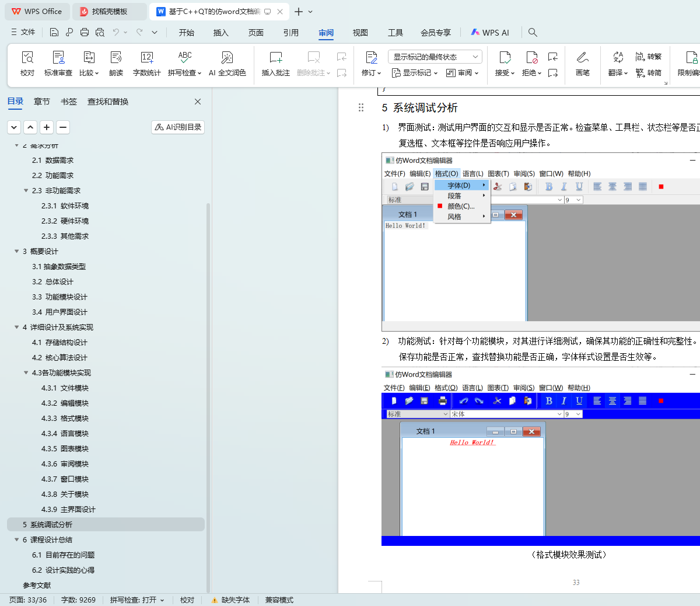700x606 pixels.
Task: Click AI识别目录 button
Action: (x=178, y=127)
